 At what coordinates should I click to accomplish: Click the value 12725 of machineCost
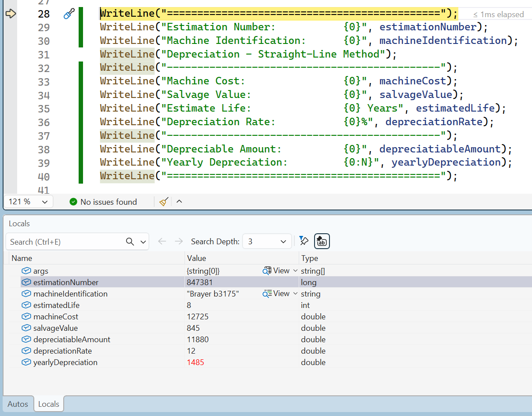pyautogui.click(x=198, y=317)
